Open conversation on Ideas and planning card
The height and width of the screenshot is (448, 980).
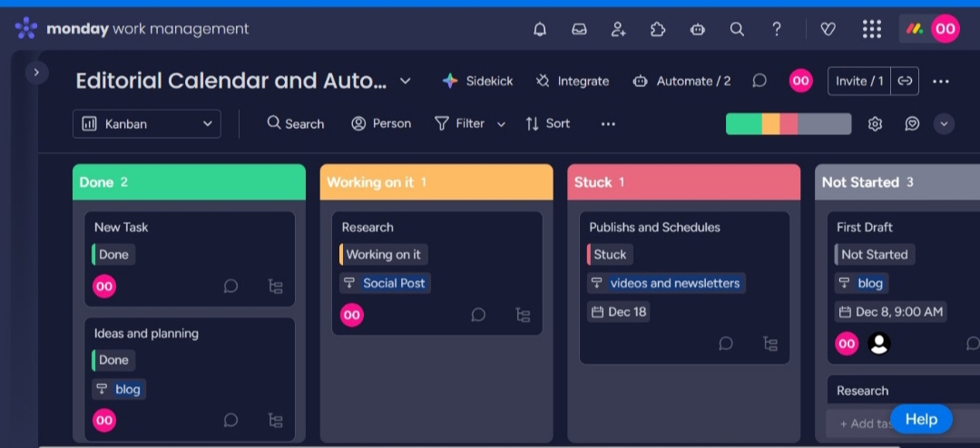230,420
